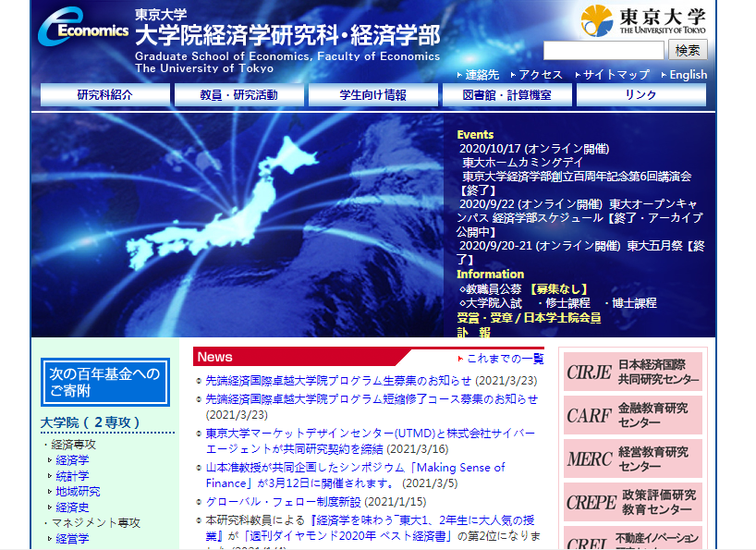Open the 東大五月祭 event link

(654, 246)
